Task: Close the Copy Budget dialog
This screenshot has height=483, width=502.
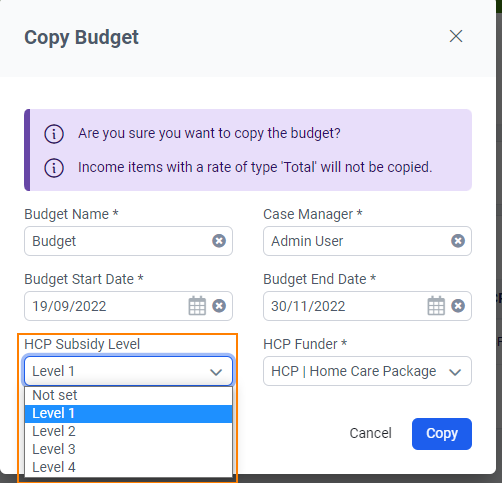Action: point(456,36)
